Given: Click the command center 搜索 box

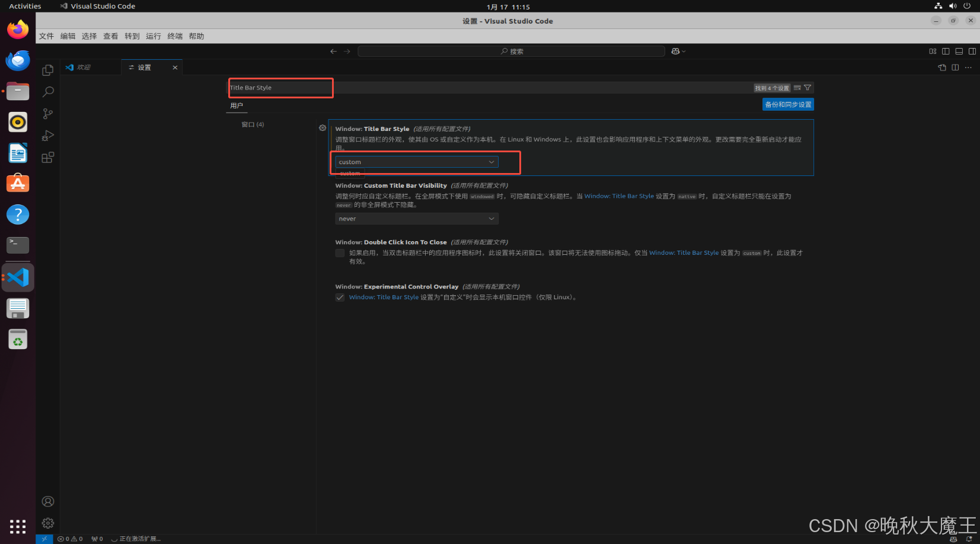Looking at the screenshot, I should [x=511, y=52].
